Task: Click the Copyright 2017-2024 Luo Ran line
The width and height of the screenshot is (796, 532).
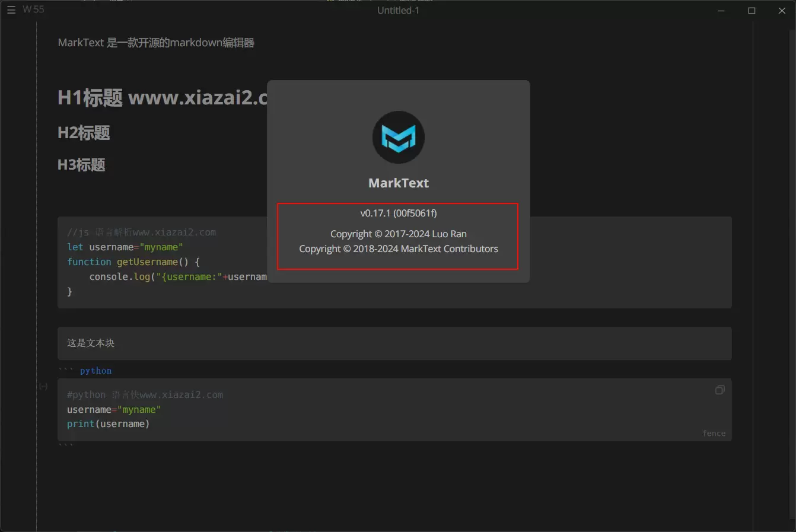Action: (x=399, y=234)
